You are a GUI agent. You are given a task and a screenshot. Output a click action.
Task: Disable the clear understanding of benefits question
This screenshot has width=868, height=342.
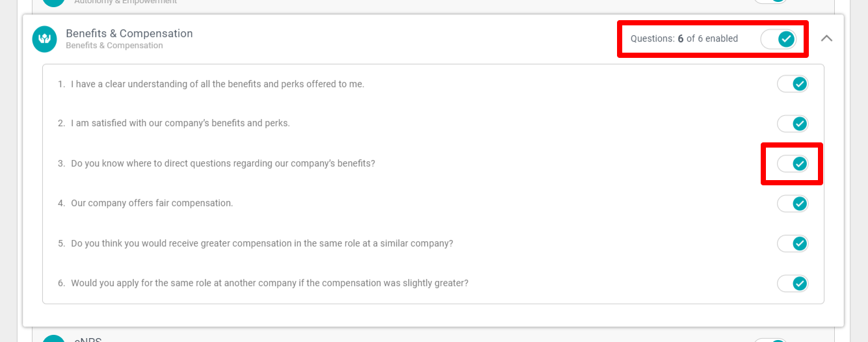(792, 84)
